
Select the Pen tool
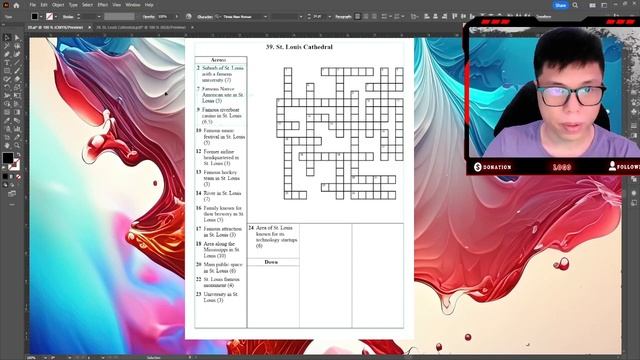click(7, 54)
